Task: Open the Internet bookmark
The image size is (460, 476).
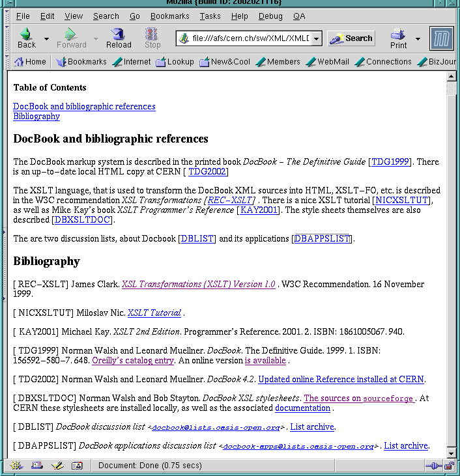Action: pos(131,62)
